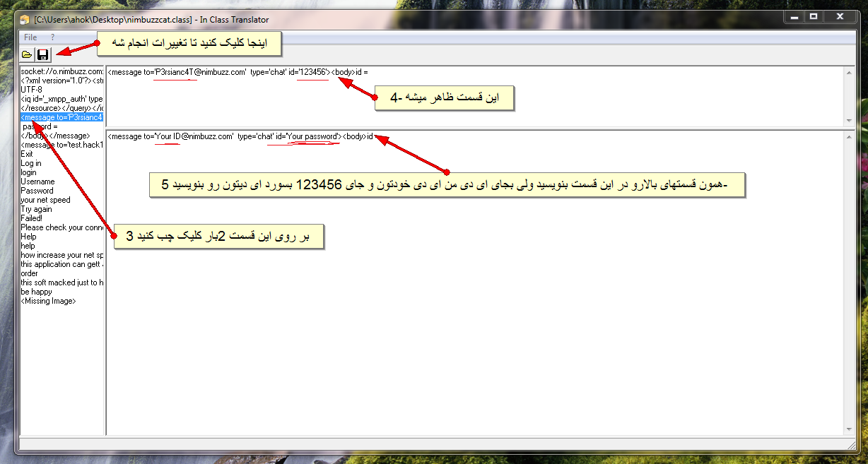The image size is (868, 464).
Task: Select the '<?xml version='1.0'?>' string row
Action: coord(62,81)
